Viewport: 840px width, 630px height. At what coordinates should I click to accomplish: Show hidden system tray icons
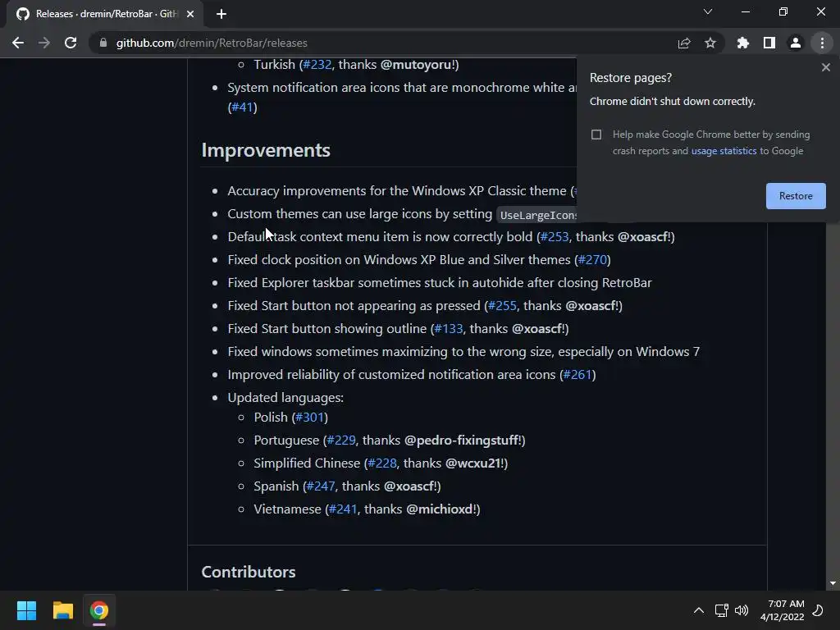click(699, 610)
